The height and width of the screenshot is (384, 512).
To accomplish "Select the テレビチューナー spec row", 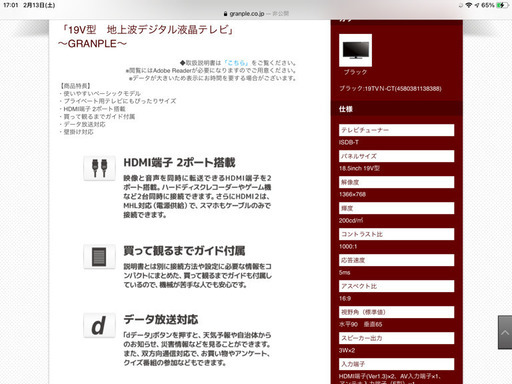I will [396, 130].
